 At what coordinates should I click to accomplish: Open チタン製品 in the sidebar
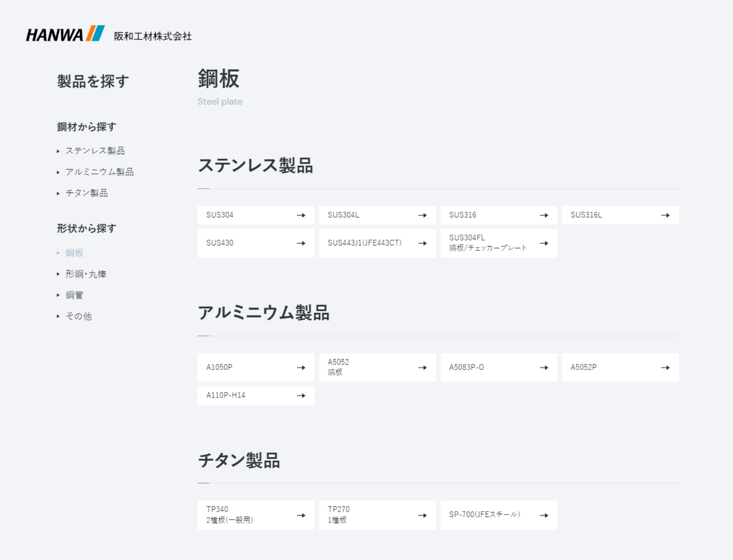87,193
